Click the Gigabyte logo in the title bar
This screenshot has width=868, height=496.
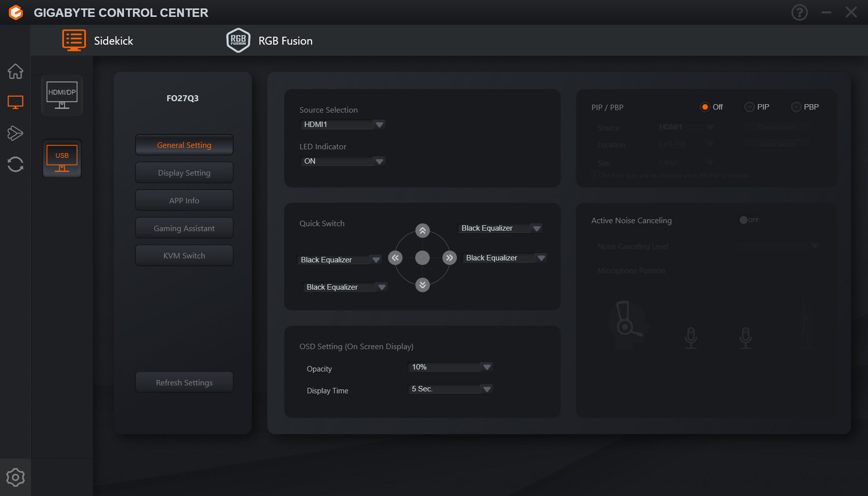point(16,12)
